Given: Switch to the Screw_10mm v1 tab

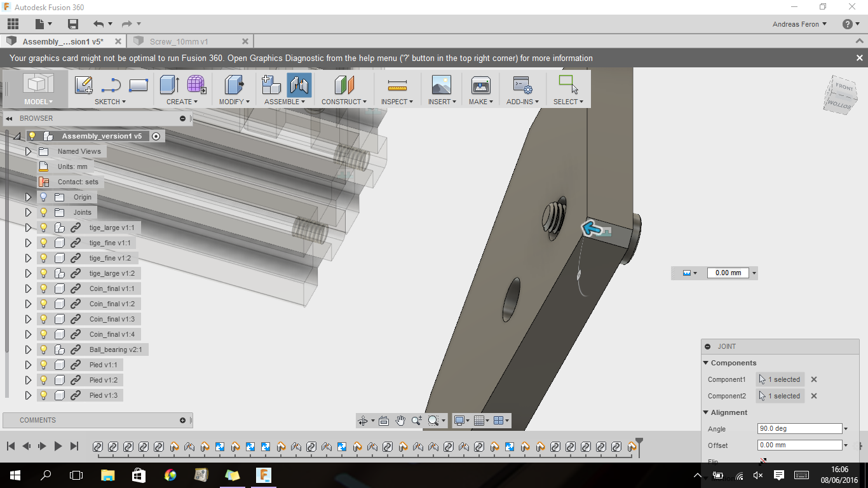Looking at the screenshot, I should pyautogui.click(x=179, y=41).
